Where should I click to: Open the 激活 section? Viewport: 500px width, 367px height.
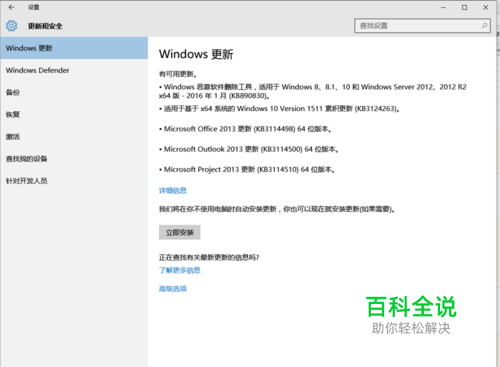74,136
